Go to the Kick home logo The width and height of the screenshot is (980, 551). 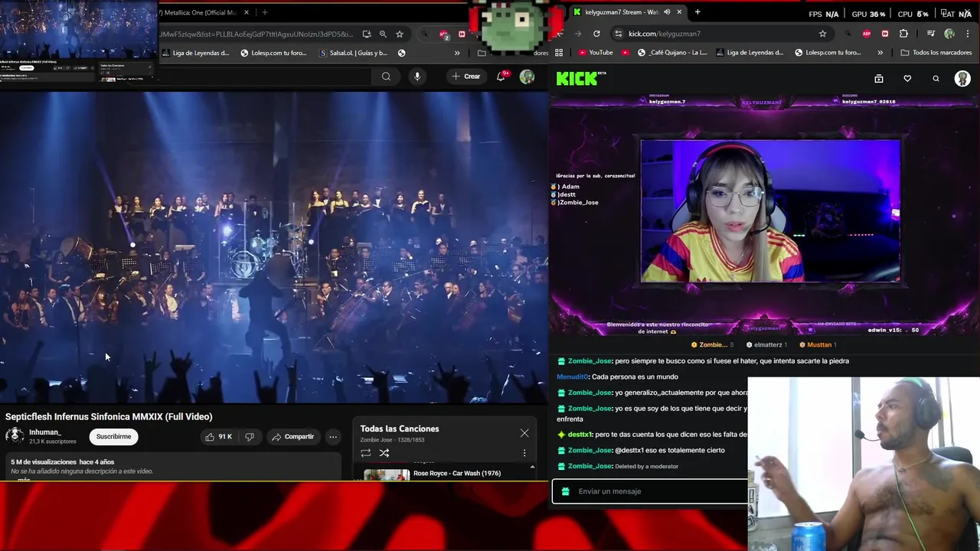(580, 78)
